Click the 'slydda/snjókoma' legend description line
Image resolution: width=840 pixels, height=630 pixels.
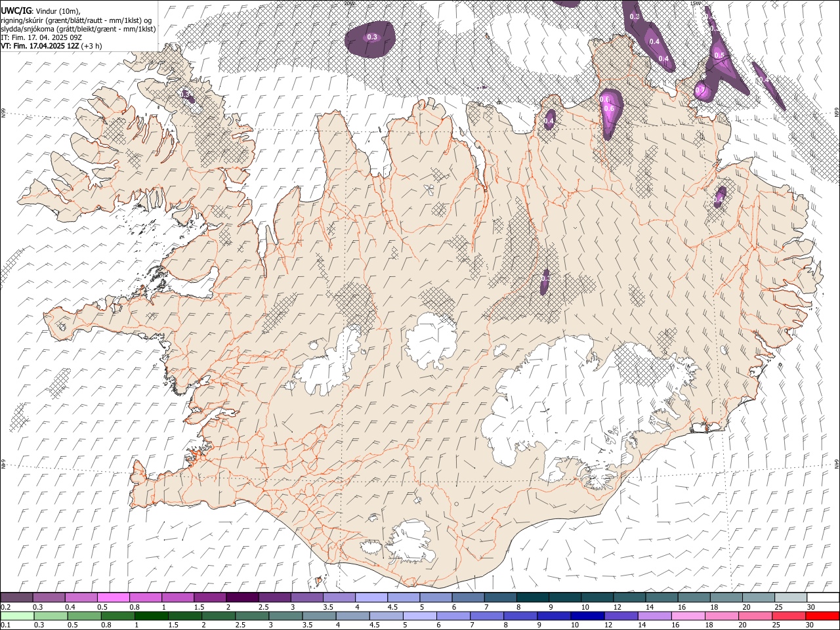click(x=78, y=29)
